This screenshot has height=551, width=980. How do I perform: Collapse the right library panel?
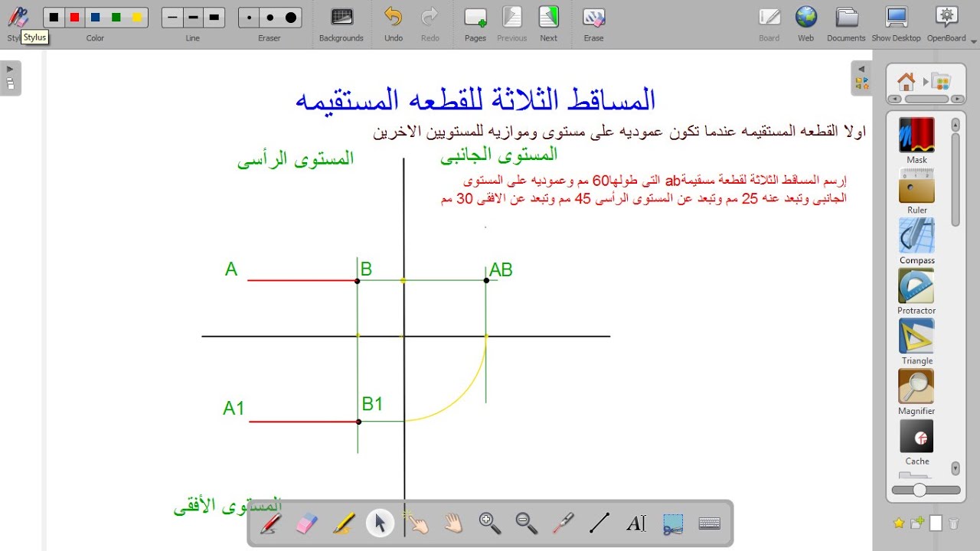point(861,78)
